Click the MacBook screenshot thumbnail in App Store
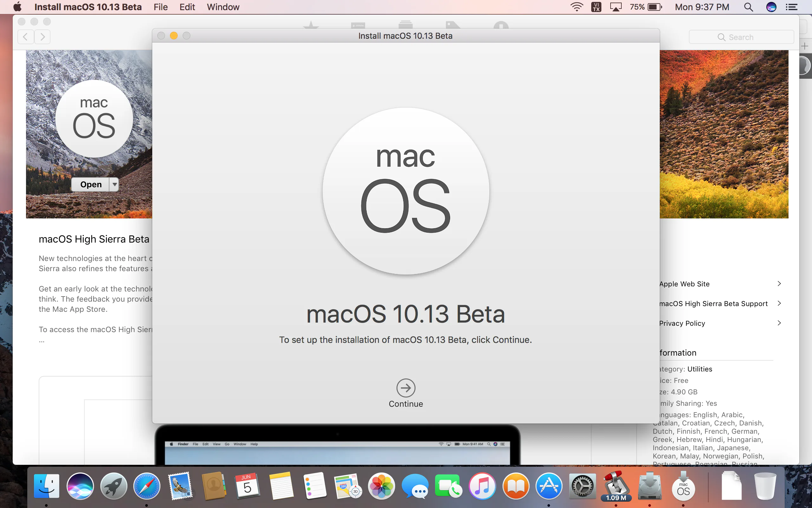This screenshot has height=508, width=812. tap(337, 445)
